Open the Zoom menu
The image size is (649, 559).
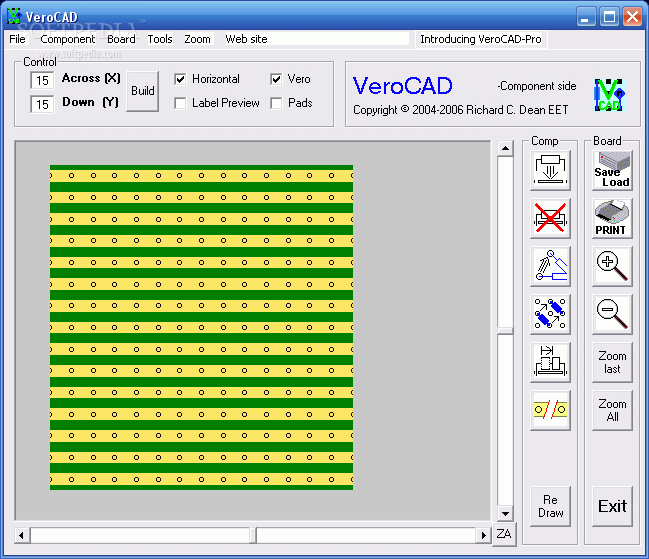pos(197,39)
